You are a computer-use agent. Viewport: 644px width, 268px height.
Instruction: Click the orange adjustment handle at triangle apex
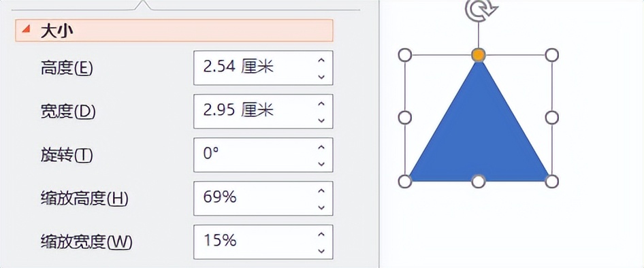(x=479, y=54)
